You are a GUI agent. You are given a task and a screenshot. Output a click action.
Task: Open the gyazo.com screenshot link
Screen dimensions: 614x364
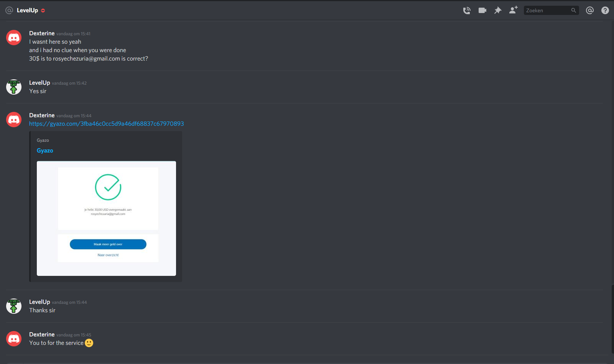click(107, 124)
